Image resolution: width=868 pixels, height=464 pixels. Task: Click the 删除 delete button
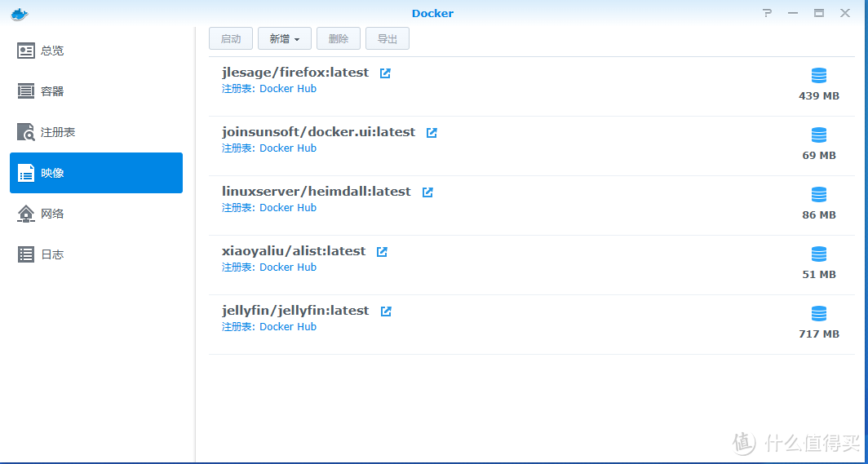(339, 38)
